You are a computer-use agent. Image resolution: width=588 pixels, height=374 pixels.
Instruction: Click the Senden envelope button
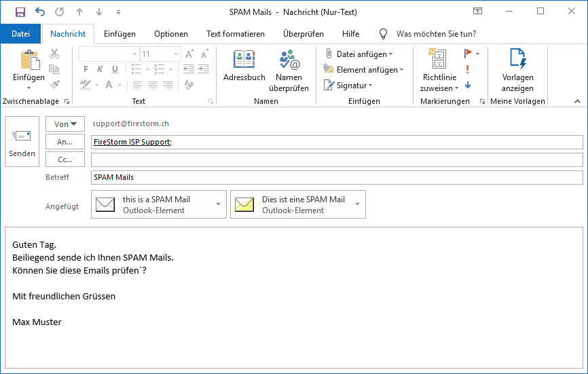point(22,141)
